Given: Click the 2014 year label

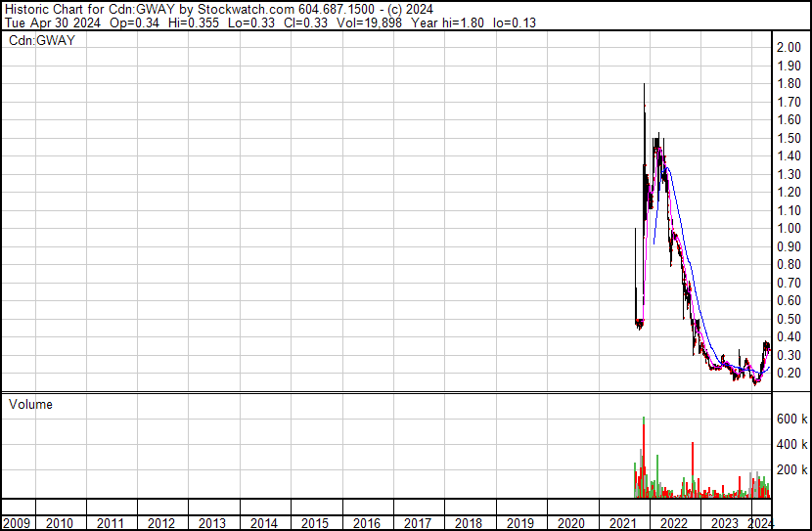Looking at the screenshot, I should [x=264, y=523].
